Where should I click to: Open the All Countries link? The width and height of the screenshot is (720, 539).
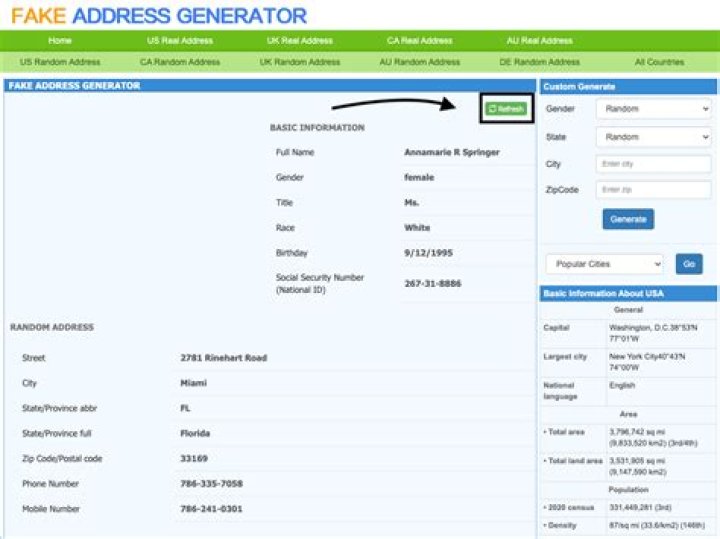pyautogui.click(x=659, y=62)
